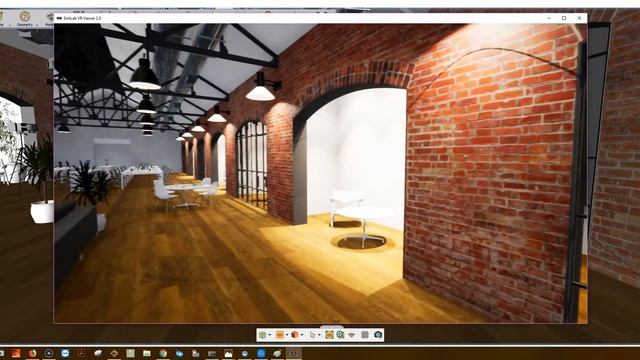Open the File Explorer folder in the taskbar
The height and width of the screenshot is (360, 640).
147,353
